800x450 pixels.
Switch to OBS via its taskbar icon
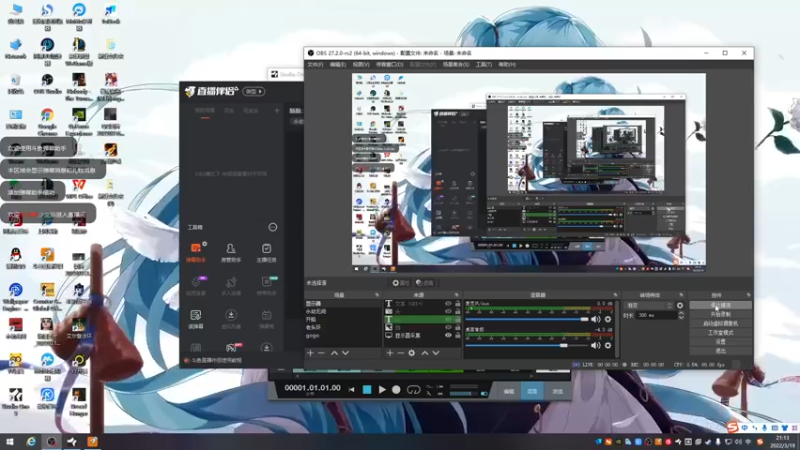(52, 441)
